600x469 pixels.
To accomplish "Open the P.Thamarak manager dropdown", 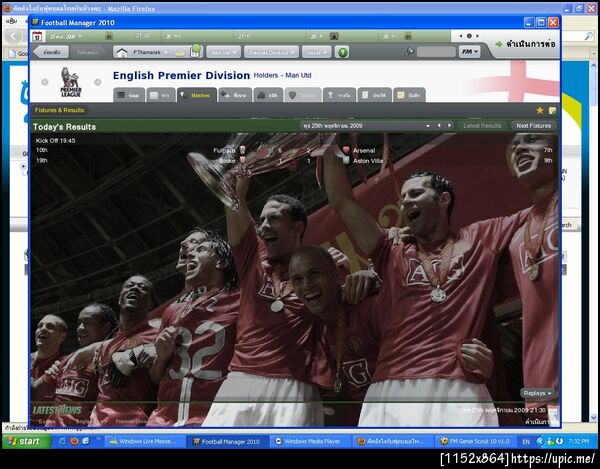I will click(x=150, y=52).
